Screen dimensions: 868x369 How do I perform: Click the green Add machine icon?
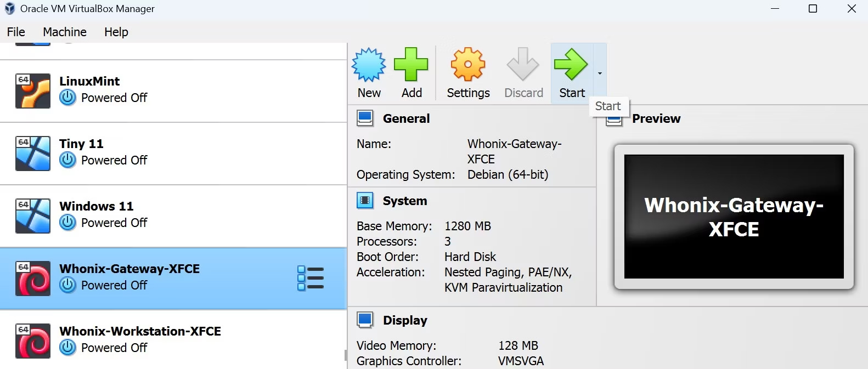(x=411, y=65)
